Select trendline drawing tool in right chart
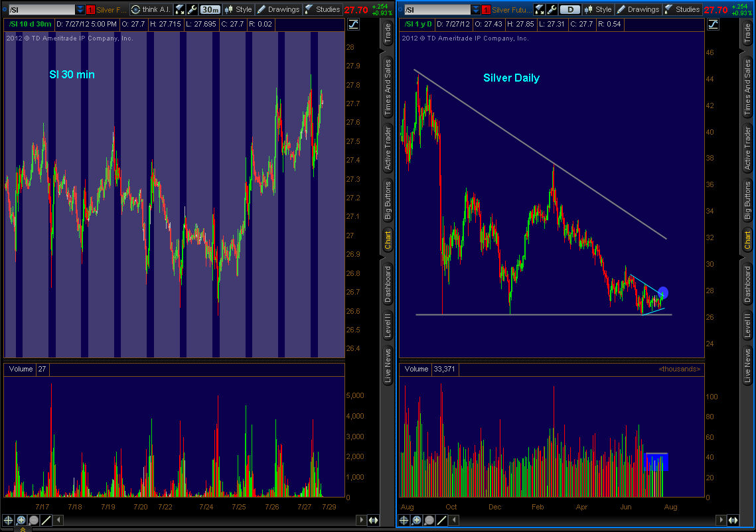756x532 pixels. 442,520
